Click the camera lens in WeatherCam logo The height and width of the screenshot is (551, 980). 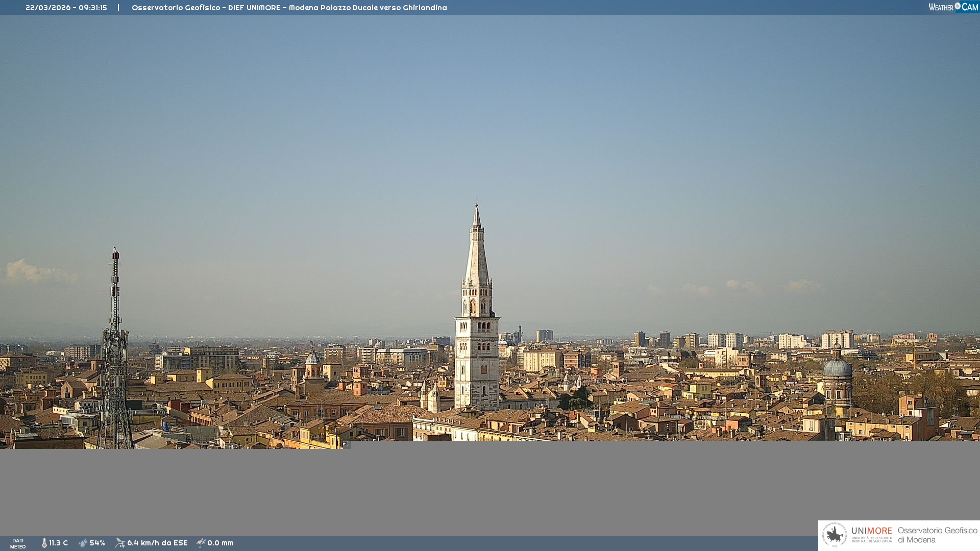point(958,6)
